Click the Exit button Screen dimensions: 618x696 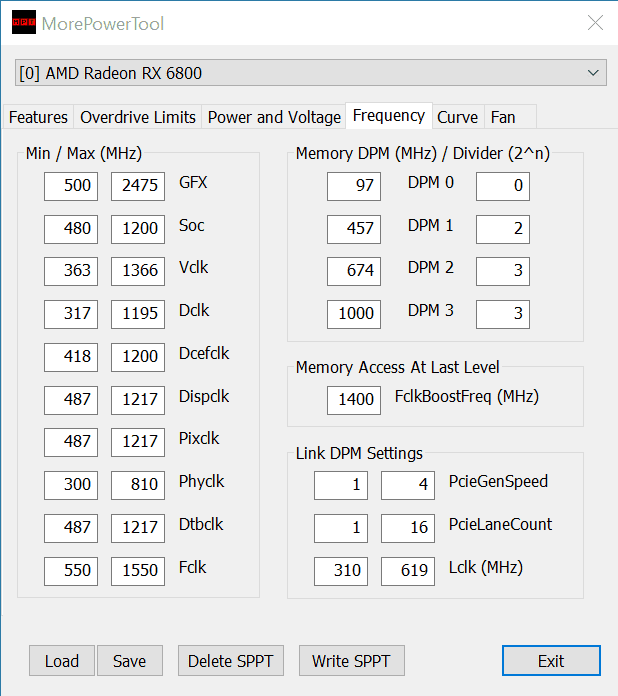pyautogui.click(x=551, y=660)
